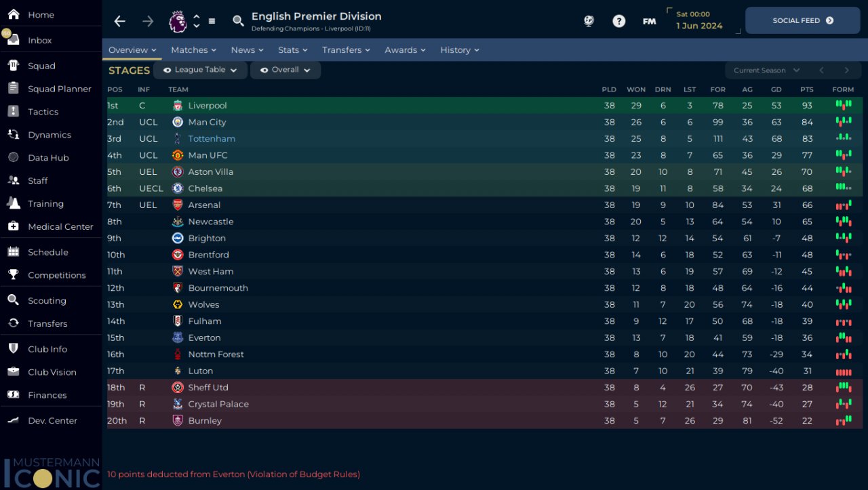Click the PTS column header to sort
Viewport: 868px width, 490px height.
point(806,89)
